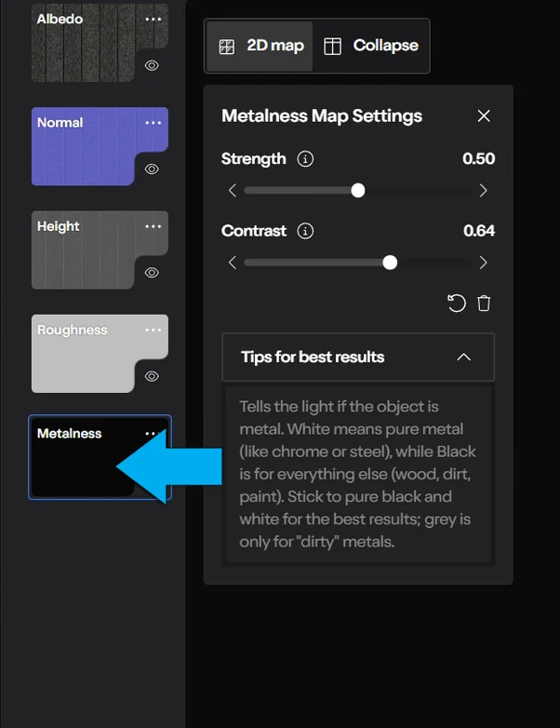560x728 pixels.
Task: Switch to the 2D map view
Action: tap(260, 46)
